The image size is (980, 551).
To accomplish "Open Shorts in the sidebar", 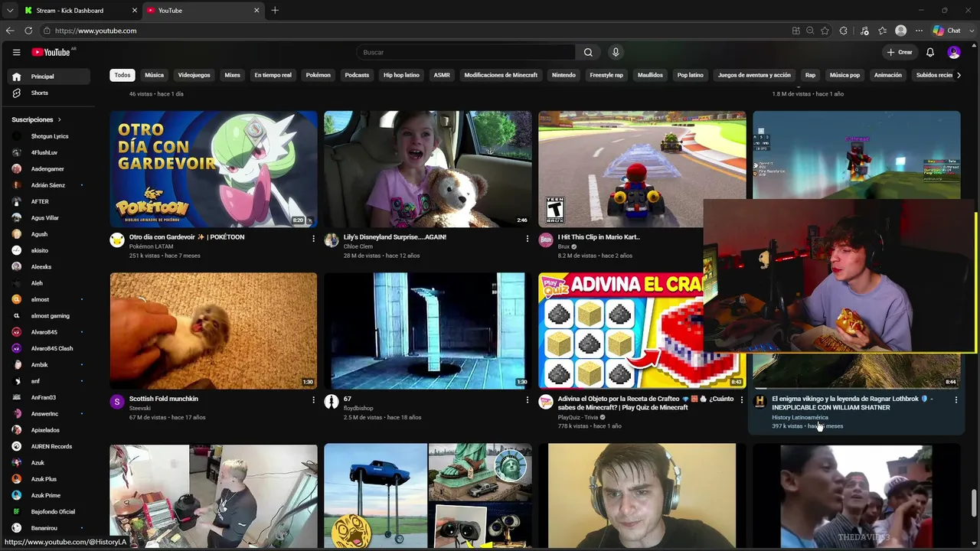I will click(x=47, y=93).
